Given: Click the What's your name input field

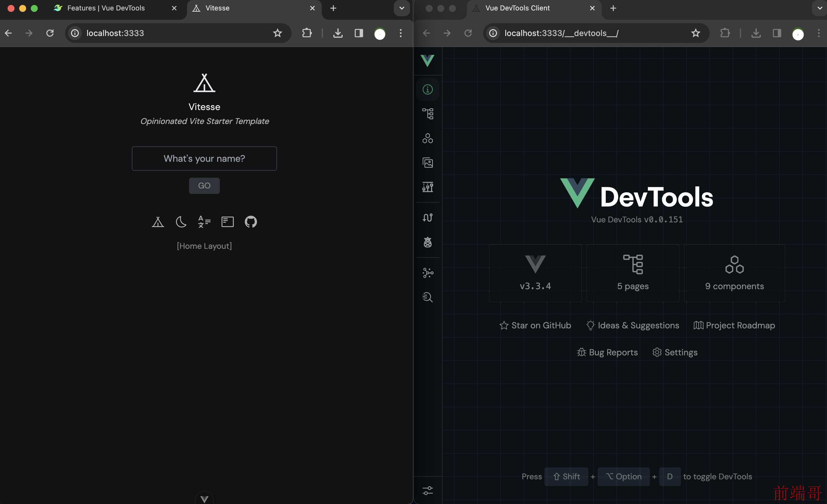Looking at the screenshot, I should (204, 158).
